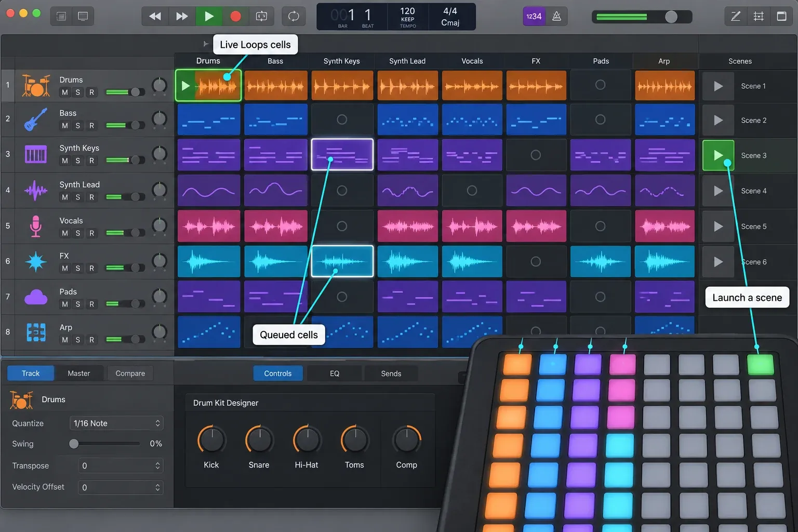
Task: Launch Scene 5 with its play button
Action: point(718,227)
